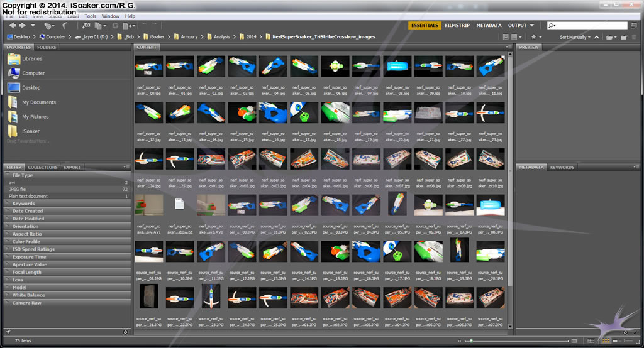Click the smaller thumbnail size icon
Viewport: 644px width, 348px height.
[459, 340]
